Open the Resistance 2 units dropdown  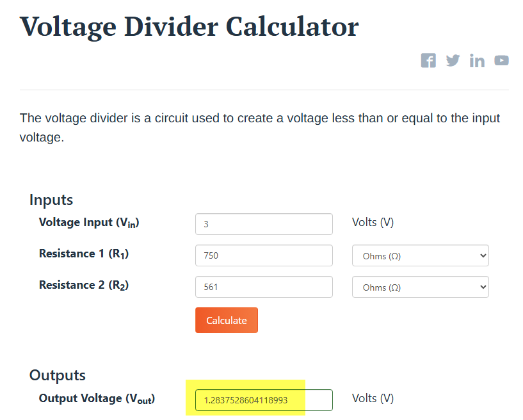(x=420, y=287)
